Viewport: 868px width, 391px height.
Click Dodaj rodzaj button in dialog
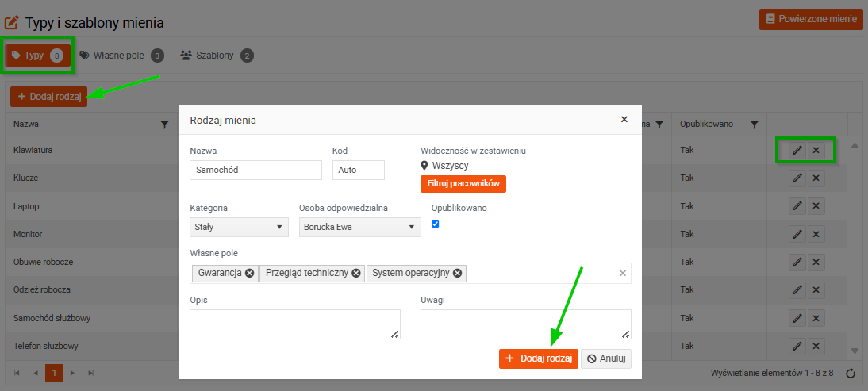pos(539,358)
